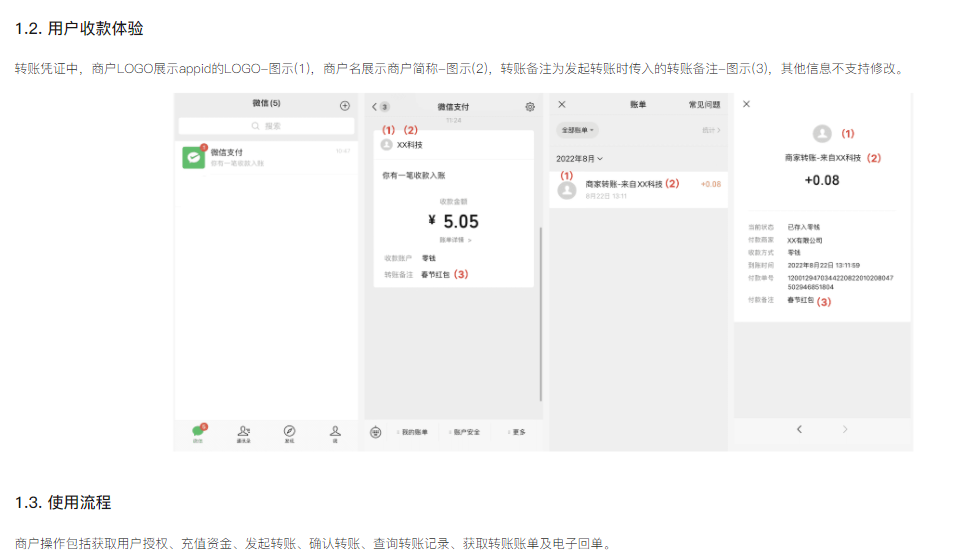The width and height of the screenshot is (957, 559).
Task: Expand the 2022年8月 month selector
Action: point(580,159)
